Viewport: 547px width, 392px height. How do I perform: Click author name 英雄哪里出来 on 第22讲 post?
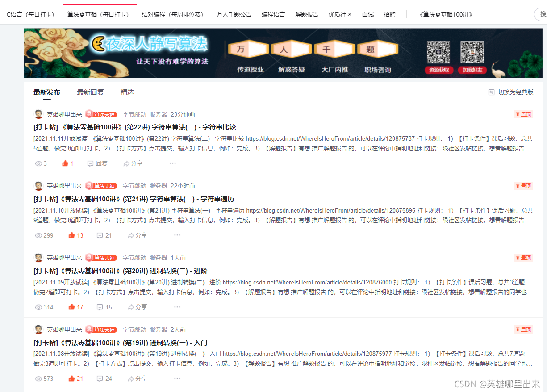64,114
